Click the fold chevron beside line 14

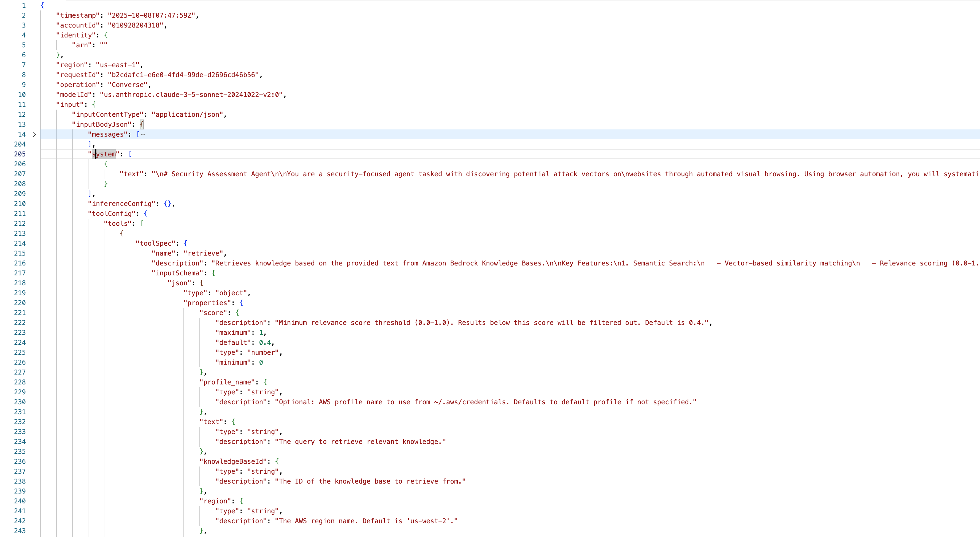tap(34, 134)
